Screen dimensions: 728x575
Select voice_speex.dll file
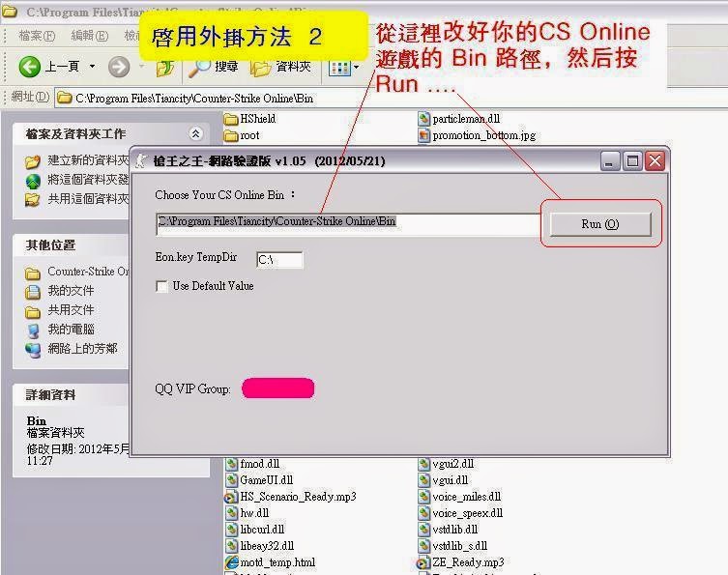pos(460,513)
